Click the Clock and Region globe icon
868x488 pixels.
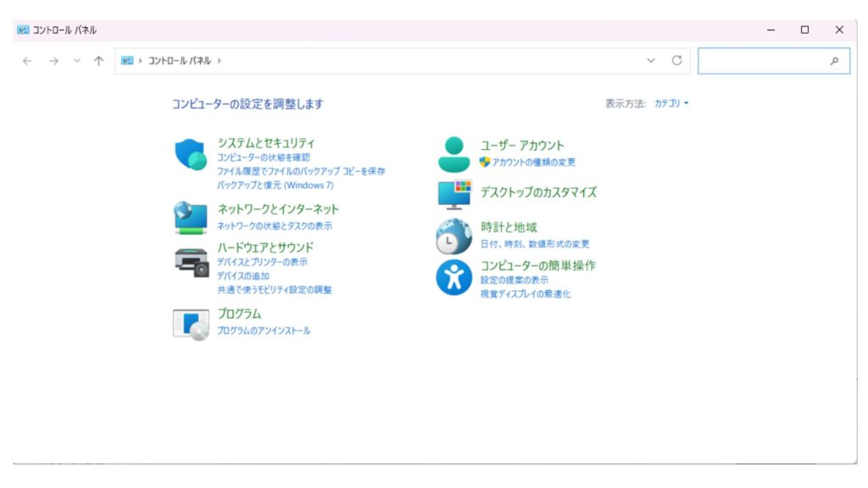tap(453, 236)
